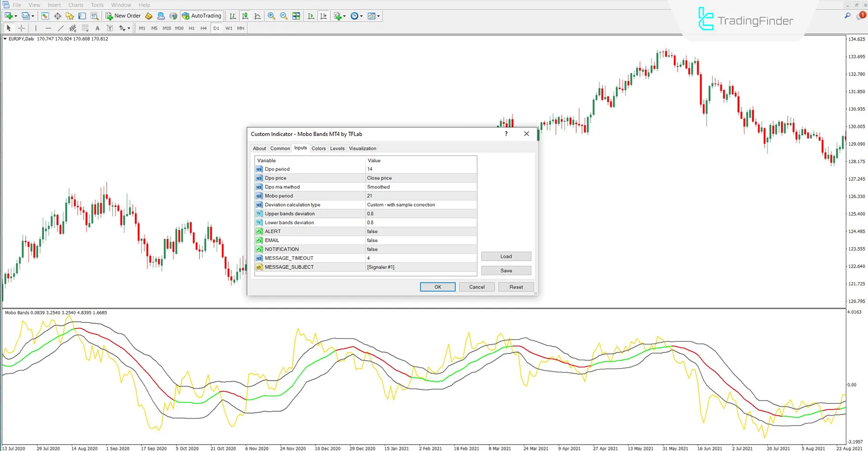The height and width of the screenshot is (451, 868).
Task: Select the text label tool
Action: [x=109, y=28]
